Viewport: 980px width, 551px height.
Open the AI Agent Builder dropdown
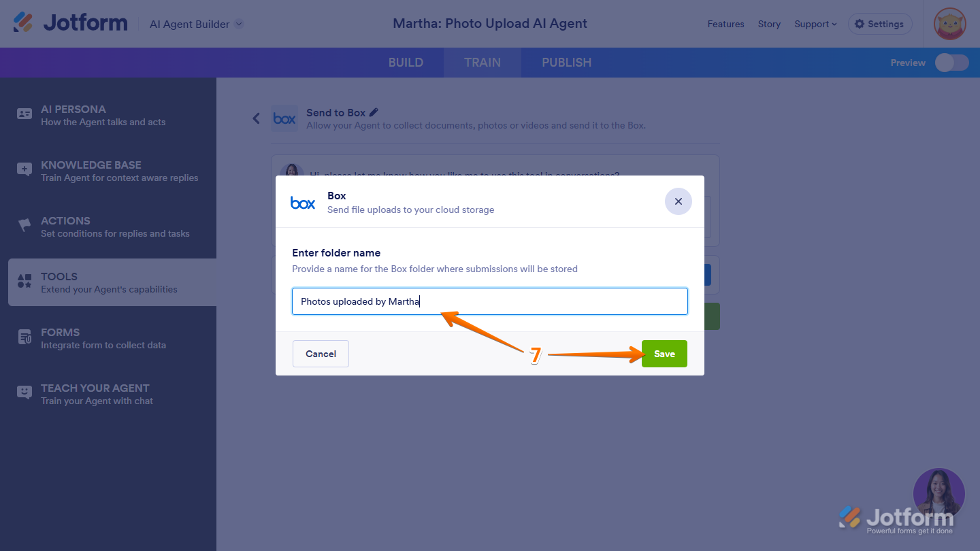pyautogui.click(x=197, y=24)
